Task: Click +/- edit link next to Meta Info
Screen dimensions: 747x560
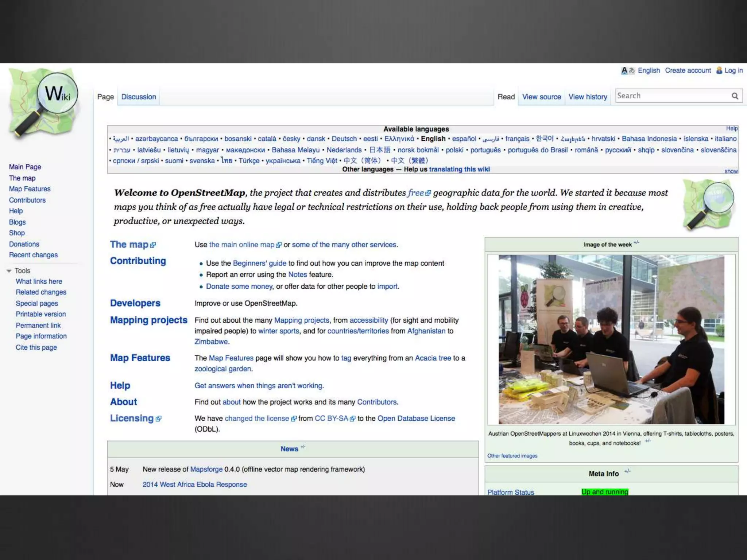Action: (627, 471)
